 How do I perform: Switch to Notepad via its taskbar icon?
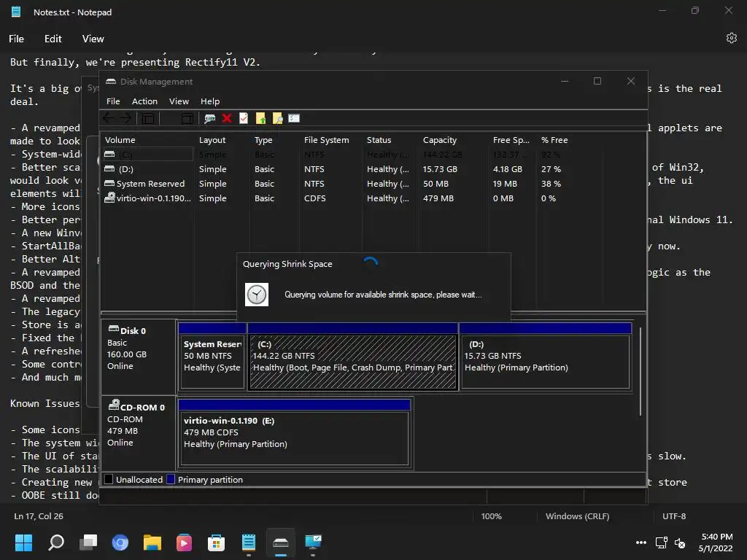coord(249,542)
